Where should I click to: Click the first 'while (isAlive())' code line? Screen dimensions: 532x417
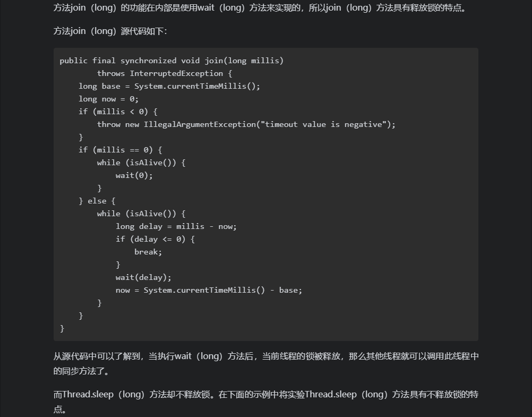pyautogui.click(x=141, y=163)
